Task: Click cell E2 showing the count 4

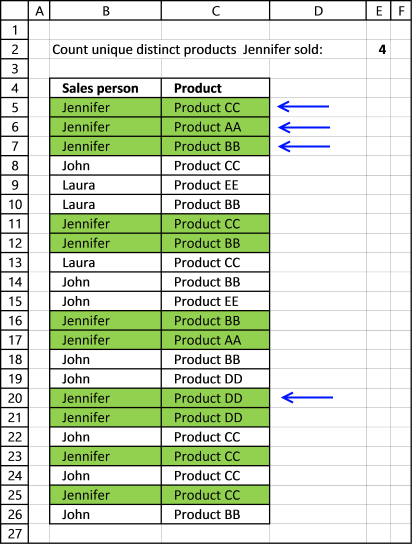Action: (x=378, y=49)
